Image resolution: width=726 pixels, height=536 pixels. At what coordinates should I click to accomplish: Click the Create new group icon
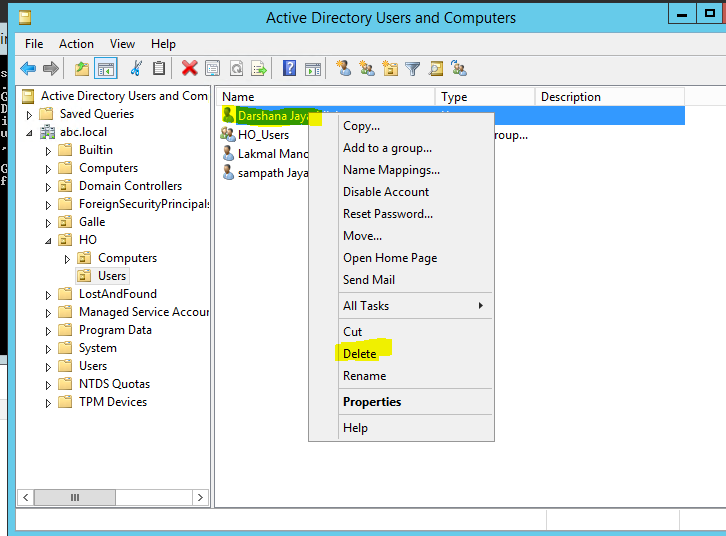[x=367, y=69]
